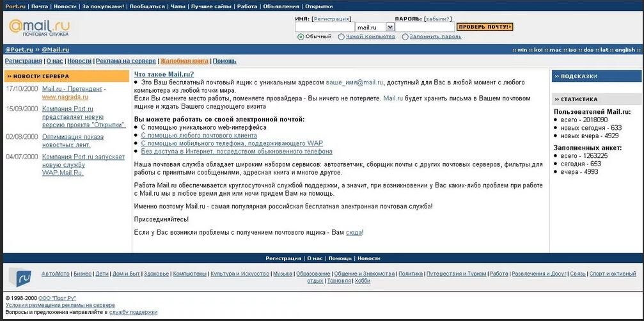
Task: Open Регистрация in the submenu
Action: click(x=24, y=61)
